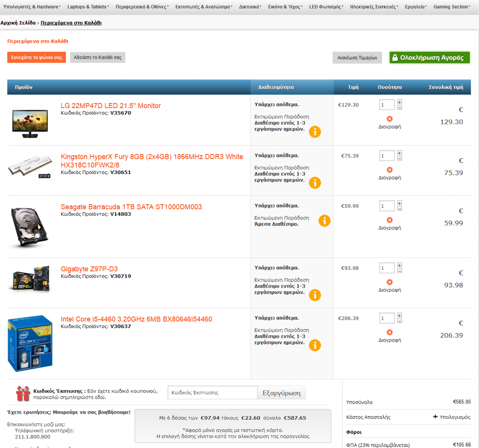Open Kingston HyperX Fury 8GB product link

tap(152, 161)
